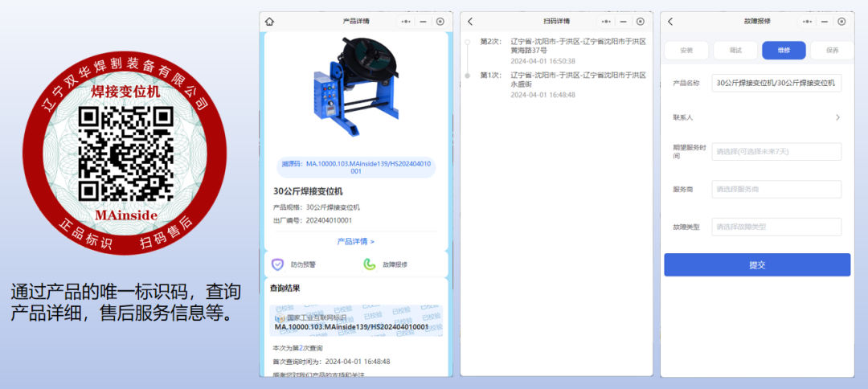Screen dimensions: 868x389
Task: Click minimize dash in fault repair header
Action: point(825,22)
